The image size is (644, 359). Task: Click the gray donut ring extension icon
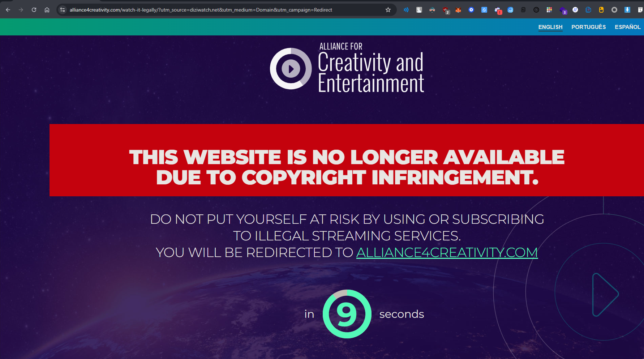(x=614, y=10)
